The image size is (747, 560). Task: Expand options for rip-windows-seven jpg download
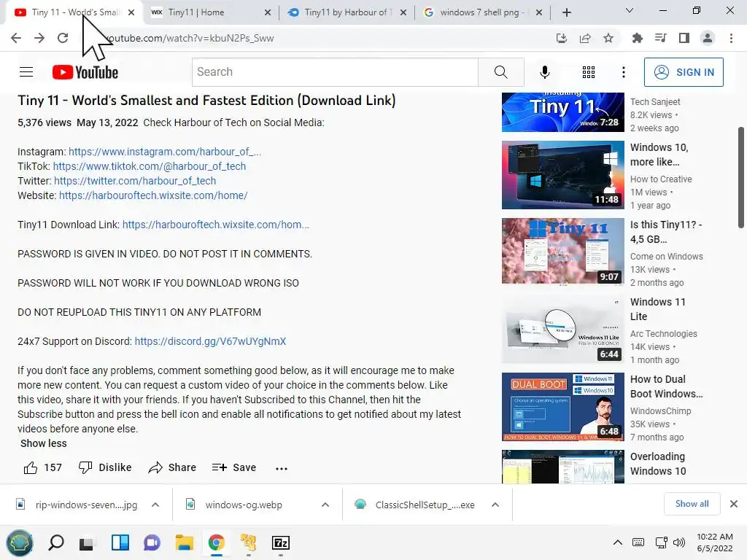click(155, 505)
